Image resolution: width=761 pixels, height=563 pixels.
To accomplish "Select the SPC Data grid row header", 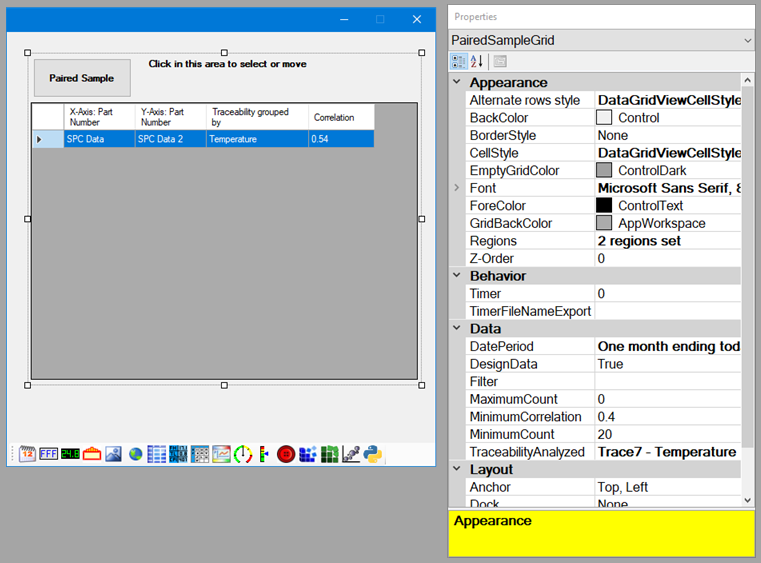I will (x=41, y=140).
